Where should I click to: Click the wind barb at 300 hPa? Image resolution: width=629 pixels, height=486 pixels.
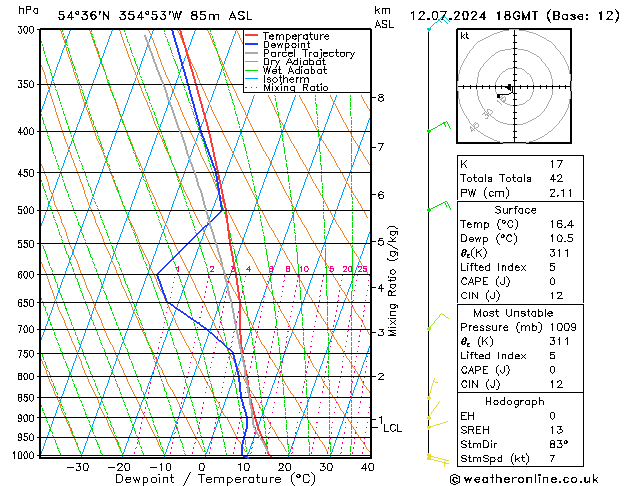pos(438,24)
